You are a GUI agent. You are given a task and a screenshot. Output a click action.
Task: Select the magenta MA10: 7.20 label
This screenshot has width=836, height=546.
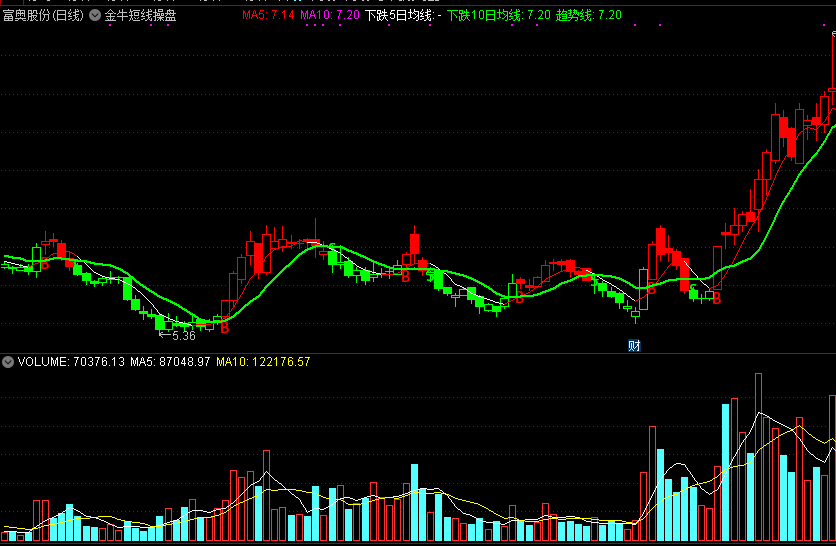click(x=330, y=15)
